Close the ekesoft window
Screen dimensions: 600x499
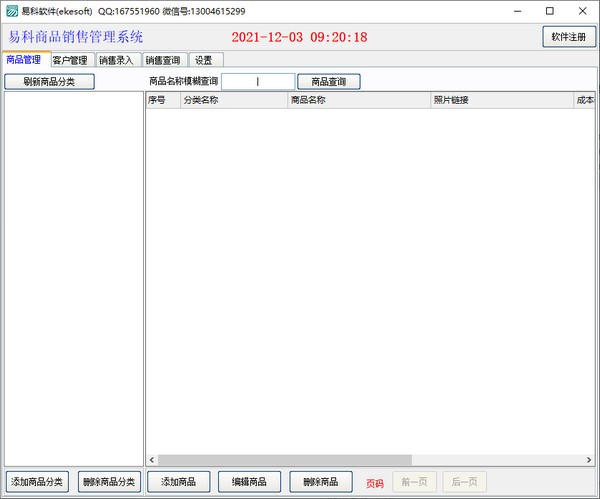[582, 11]
